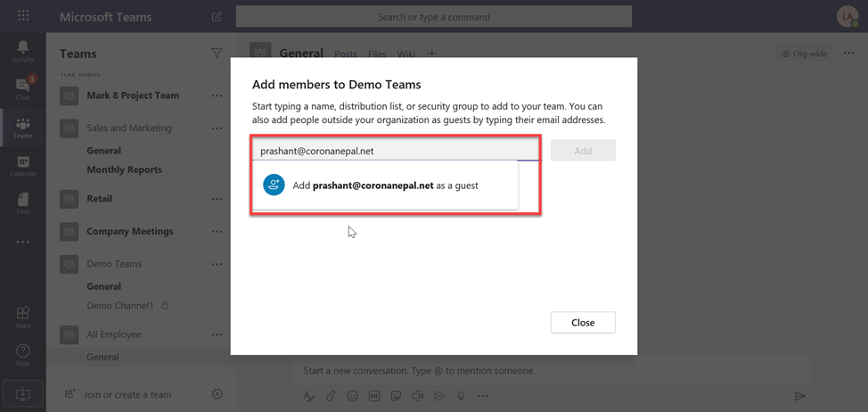Select Add prashant@coronanepal.net as a guest suggestion

coord(385,185)
